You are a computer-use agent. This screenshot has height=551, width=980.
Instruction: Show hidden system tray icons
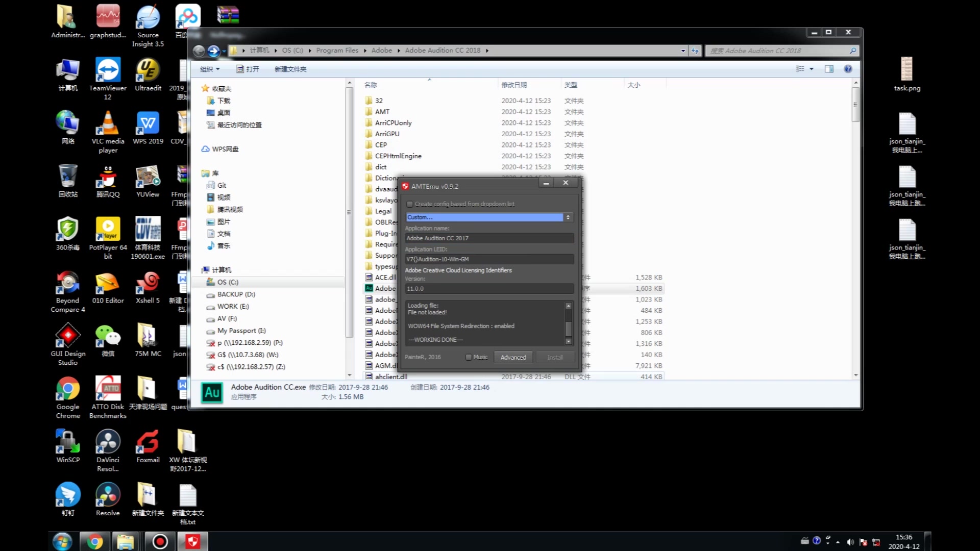point(838,542)
